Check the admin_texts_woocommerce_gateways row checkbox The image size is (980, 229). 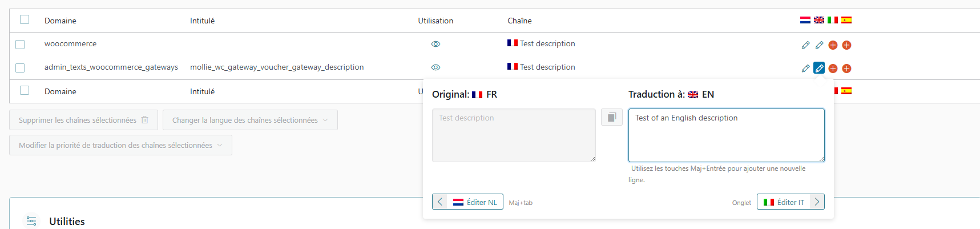pos(20,68)
